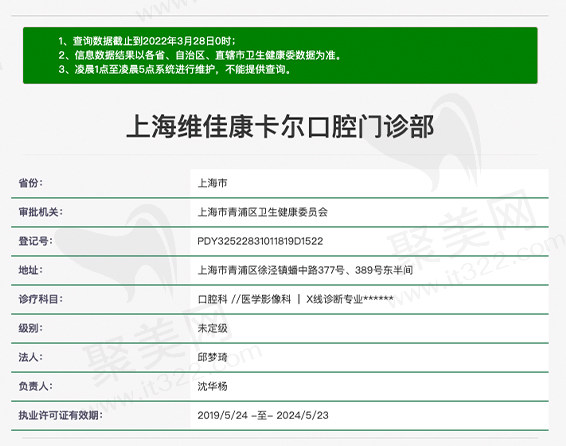This screenshot has height=446, width=566.
Task: Click notice line 凌晨1点至凌晨5点系统进行维护
Action: pyautogui.click(x=174, y=69)
